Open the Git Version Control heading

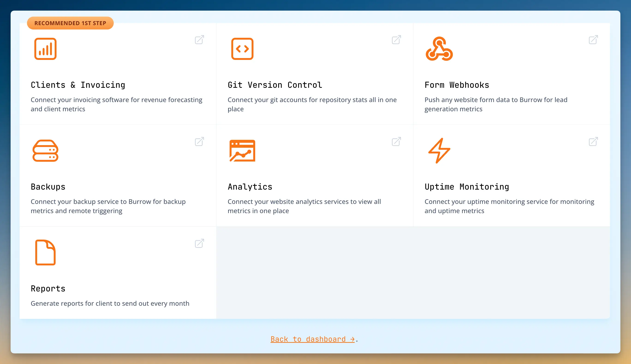[275, 85]
